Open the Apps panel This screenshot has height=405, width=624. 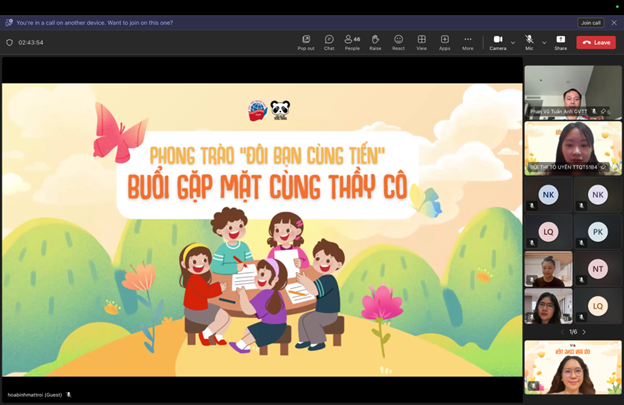click(x=444, y=41)
